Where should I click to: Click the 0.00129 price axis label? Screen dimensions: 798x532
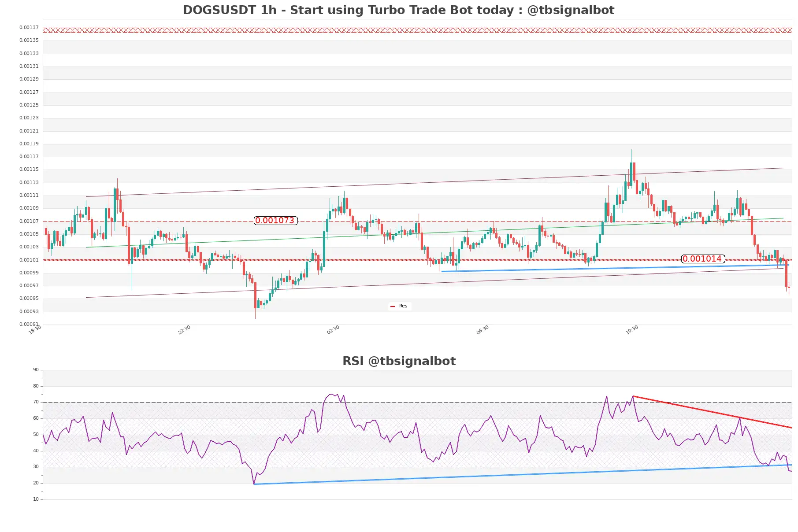[29, 79]
